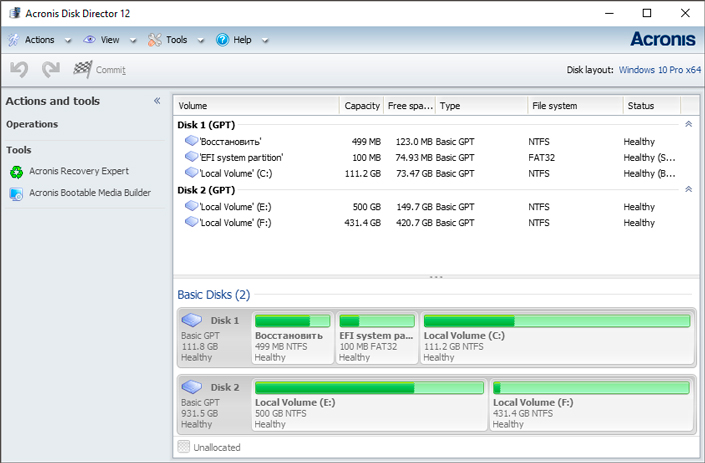Select 'Local Volume' (F:) in the list
The image size is (705, 463).
pyautogui.click(x=236, y=223)
